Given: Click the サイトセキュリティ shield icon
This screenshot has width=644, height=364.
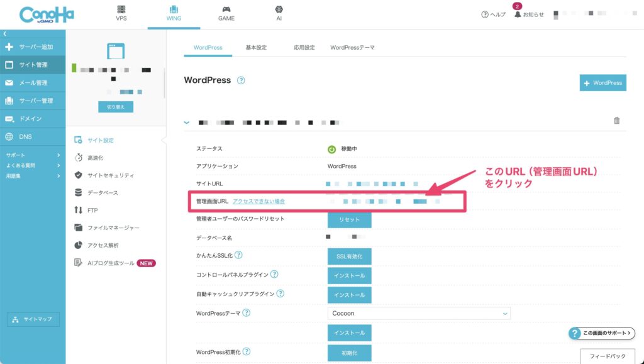Looking at the screenshot, I should [78, 175].
